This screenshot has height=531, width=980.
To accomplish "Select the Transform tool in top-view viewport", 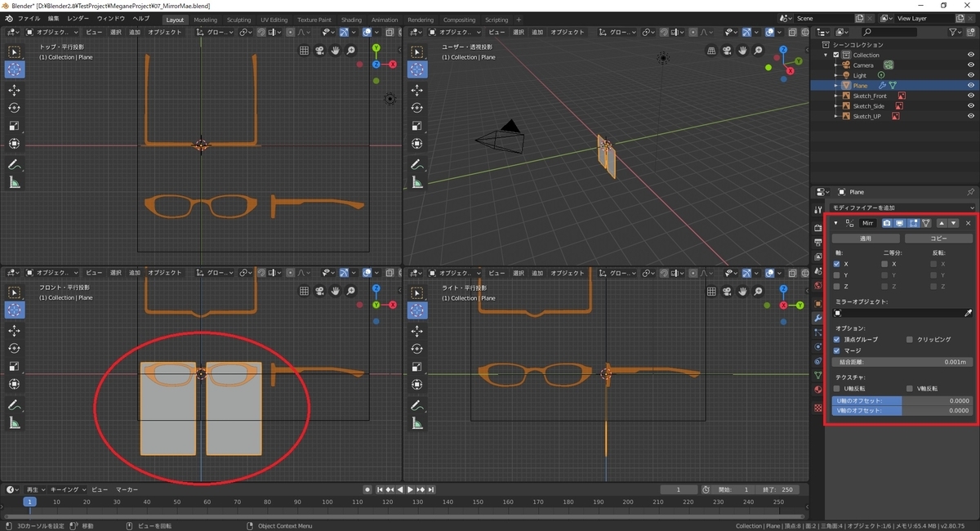I will click(14, 144).
